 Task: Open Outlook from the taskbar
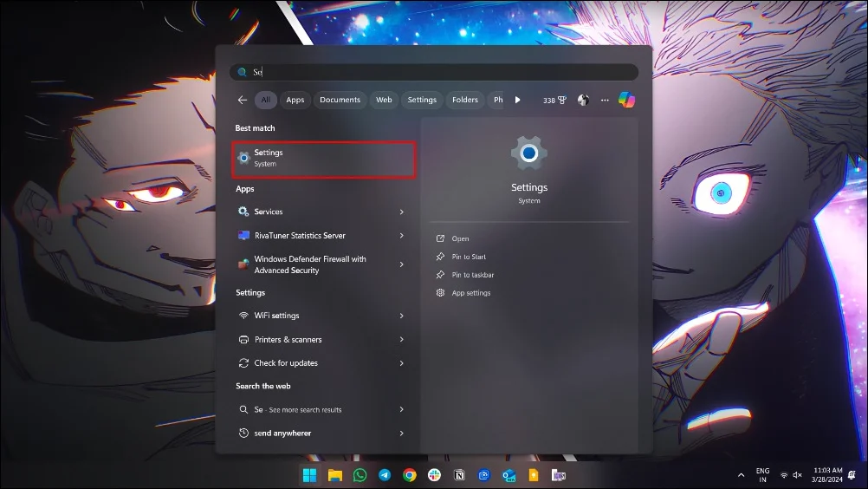click(x=508, y=475)
